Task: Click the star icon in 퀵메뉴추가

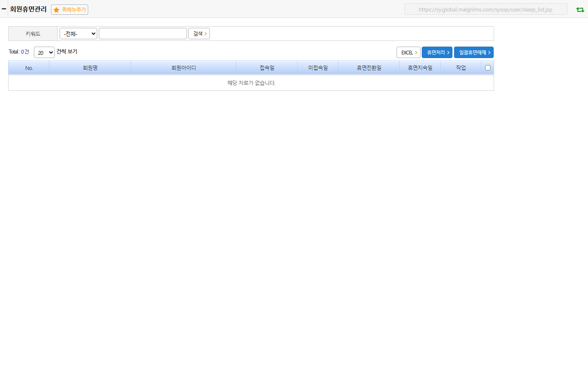Action: point(56,10)
